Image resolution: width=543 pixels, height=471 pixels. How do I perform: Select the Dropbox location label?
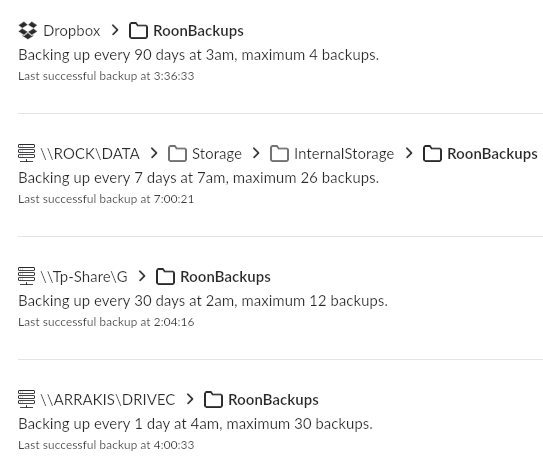pyautogui.click(x=72, y=31)
